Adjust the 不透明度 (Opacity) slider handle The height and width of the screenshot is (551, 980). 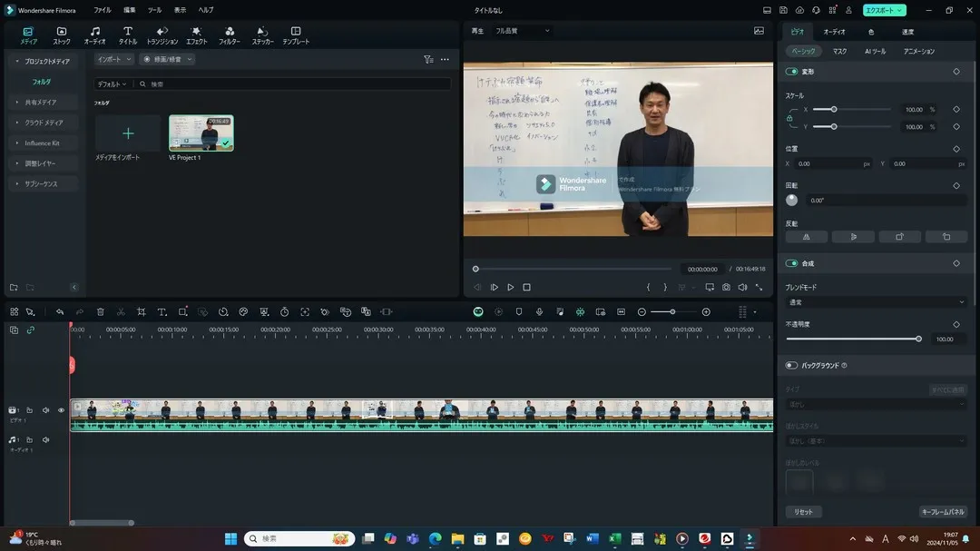(x=918, y=339)
